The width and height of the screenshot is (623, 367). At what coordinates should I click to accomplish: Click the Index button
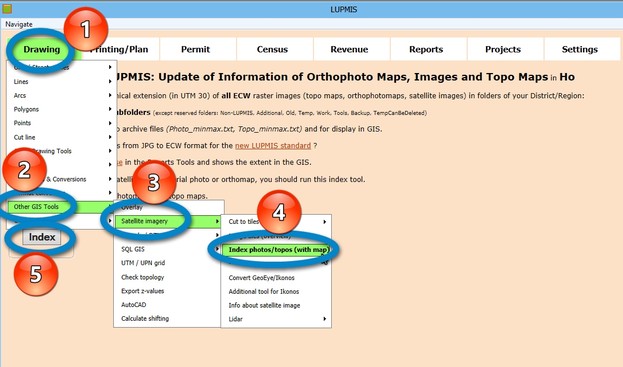pyautogui.click(x=42, y=237)
